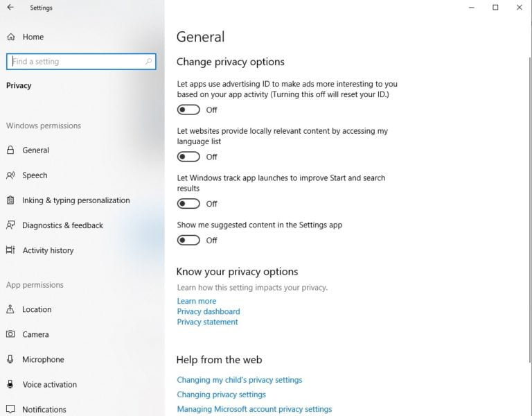Go to Voice activation settings
The height and width of the screenshot is (416, 532).
click(x=50, y=384)
